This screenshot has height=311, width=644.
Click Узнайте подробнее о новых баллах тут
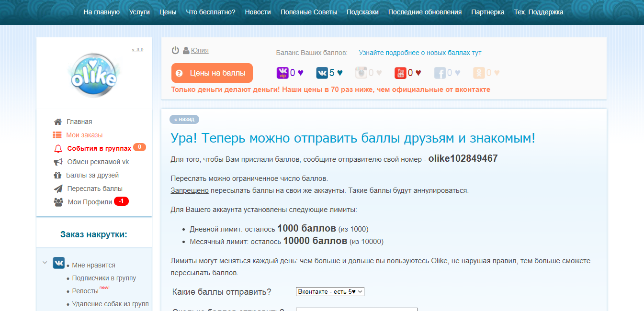420,53
